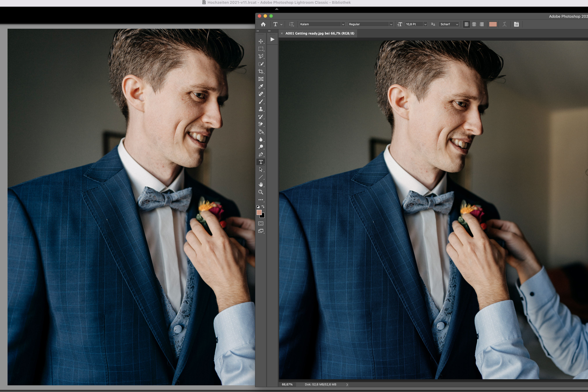Open the Kalam font family dropdown
This screenshot has height=392, width=588.
click(343, 24)
